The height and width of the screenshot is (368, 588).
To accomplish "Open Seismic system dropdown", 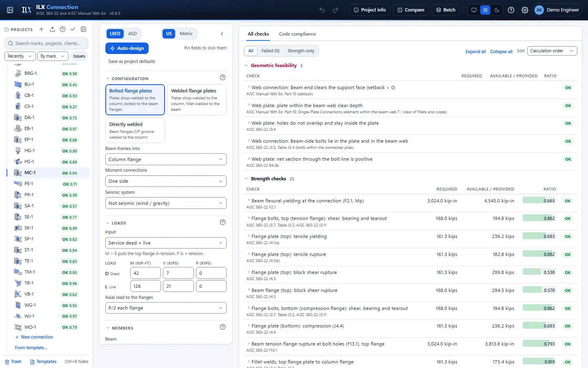I will tap(166, 203).
